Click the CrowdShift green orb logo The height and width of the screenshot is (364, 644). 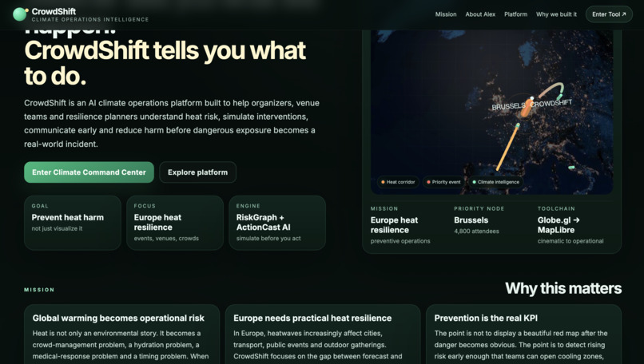(20, 14)
